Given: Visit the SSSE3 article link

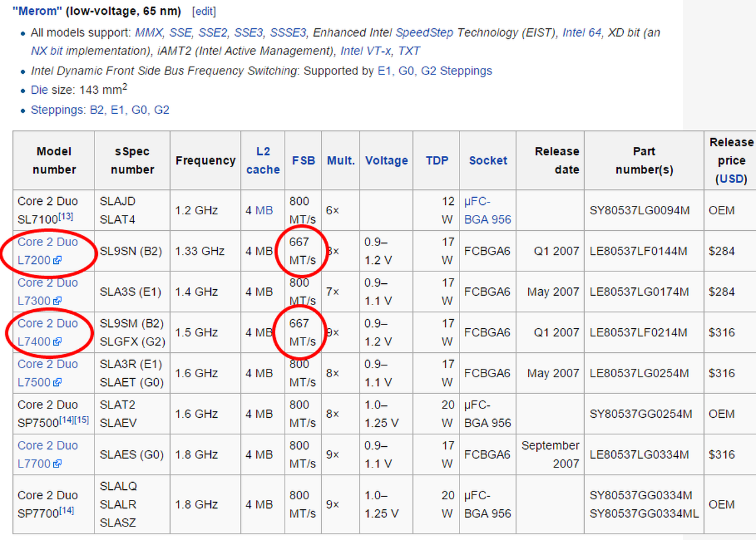Looking at the screenshot, I should (288, 32).
